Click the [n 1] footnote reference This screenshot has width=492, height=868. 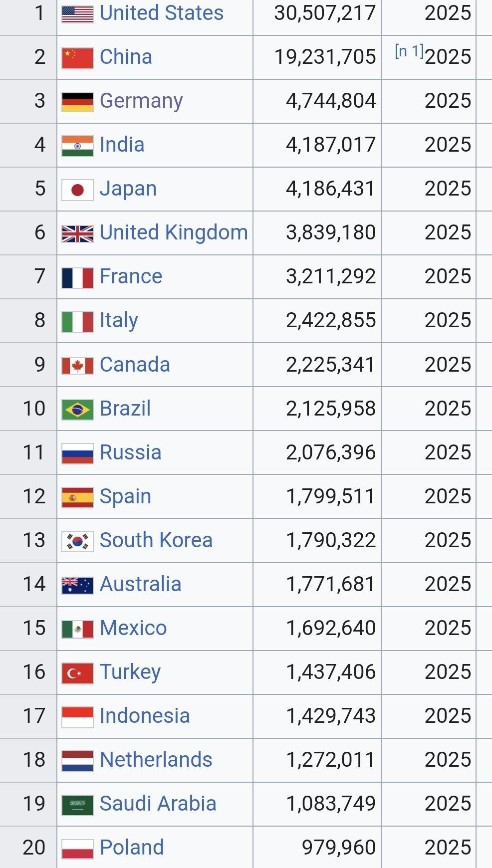click(x=409, y=51)
